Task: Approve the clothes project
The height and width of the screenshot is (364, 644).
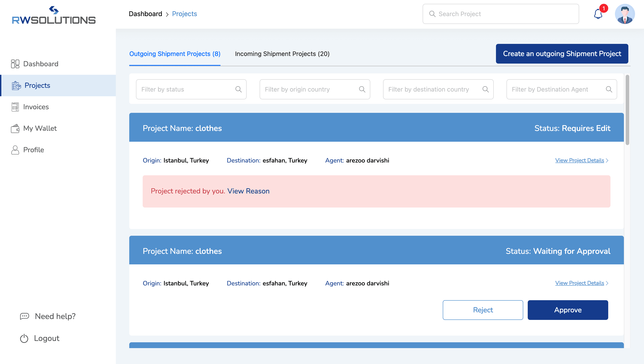Action: (568, 310)
